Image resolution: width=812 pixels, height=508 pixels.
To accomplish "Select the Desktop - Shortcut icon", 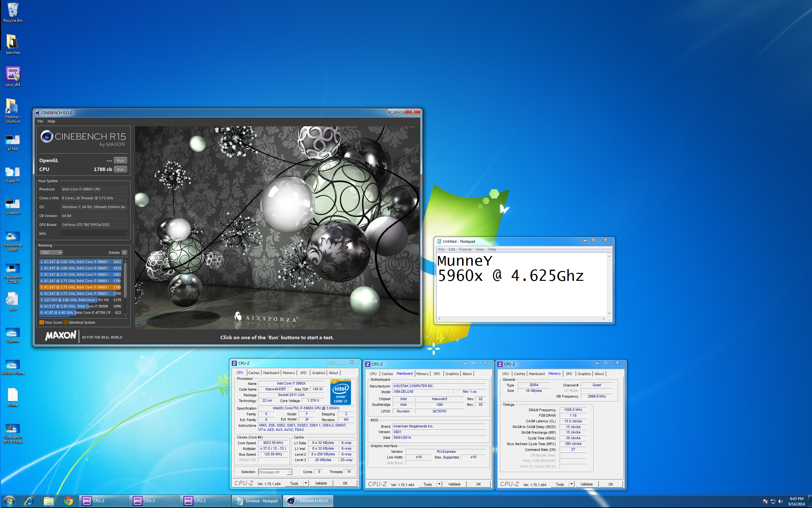I will (13, 111).
